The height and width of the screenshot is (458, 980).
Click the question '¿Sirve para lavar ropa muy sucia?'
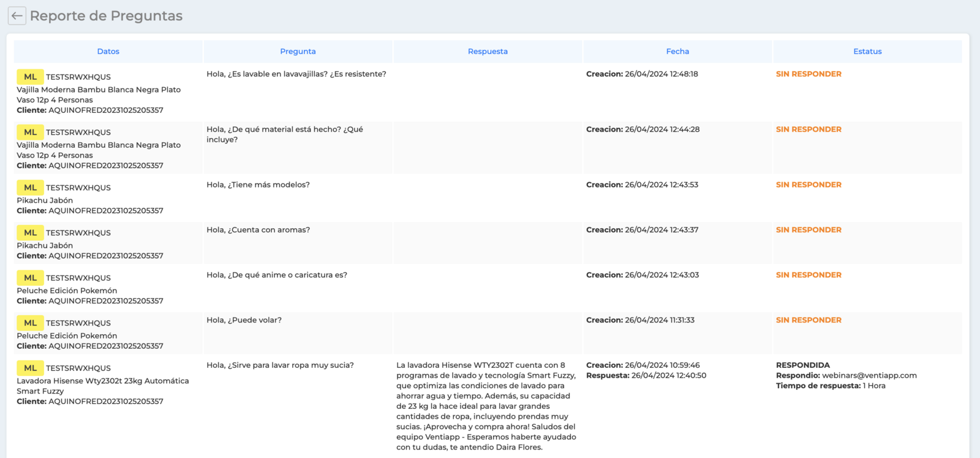pyautogui.click(x=291, y=365)
